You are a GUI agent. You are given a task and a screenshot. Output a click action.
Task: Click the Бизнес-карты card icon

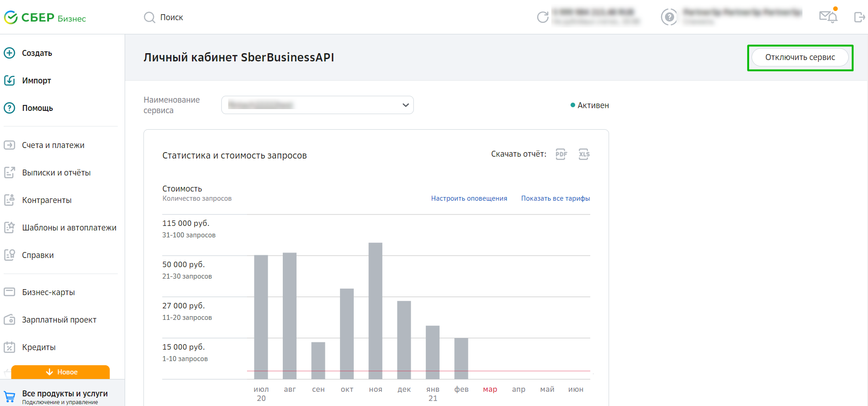pos(10,292)
